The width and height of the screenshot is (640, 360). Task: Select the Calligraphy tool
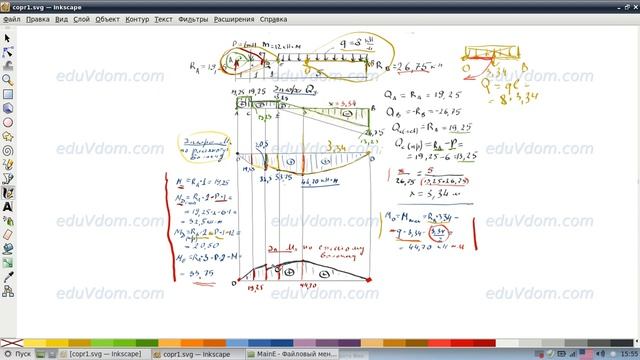tap(7, 193)
